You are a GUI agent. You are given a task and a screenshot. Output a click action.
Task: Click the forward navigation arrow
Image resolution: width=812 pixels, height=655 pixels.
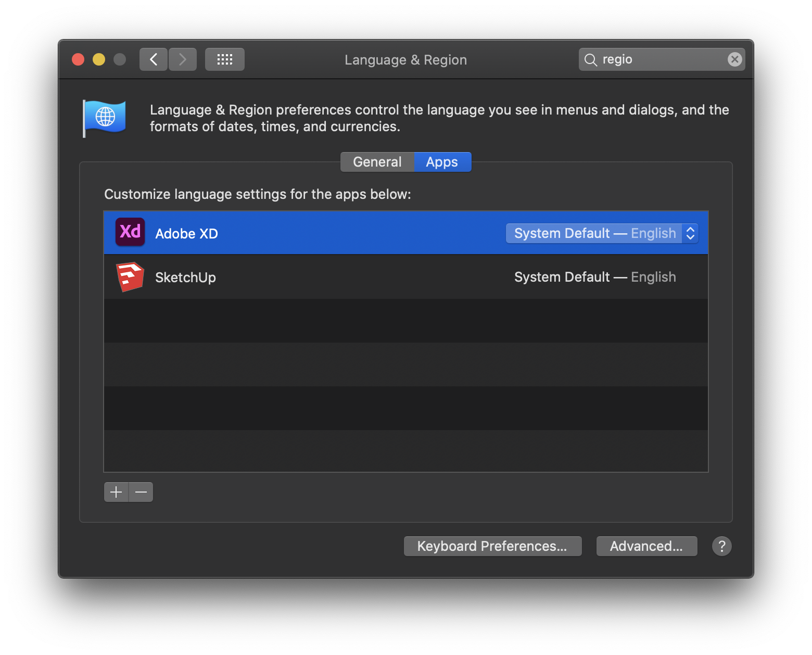(x=182, y=59)
